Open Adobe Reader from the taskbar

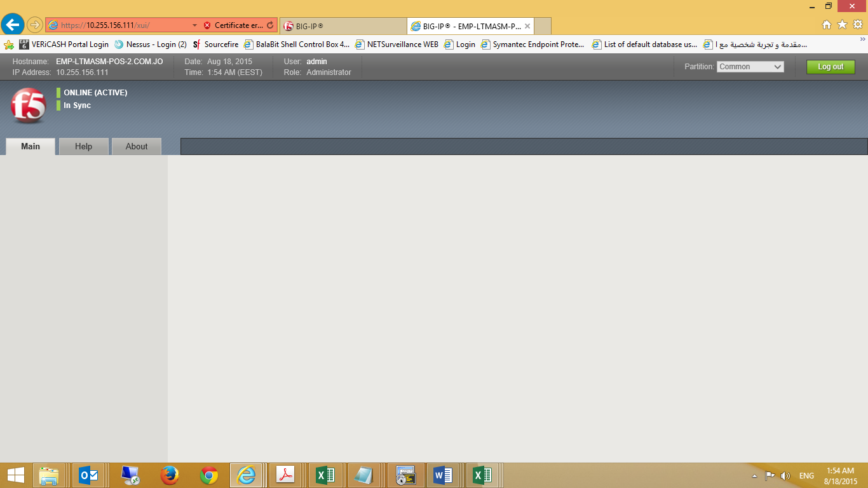(285, 475)
